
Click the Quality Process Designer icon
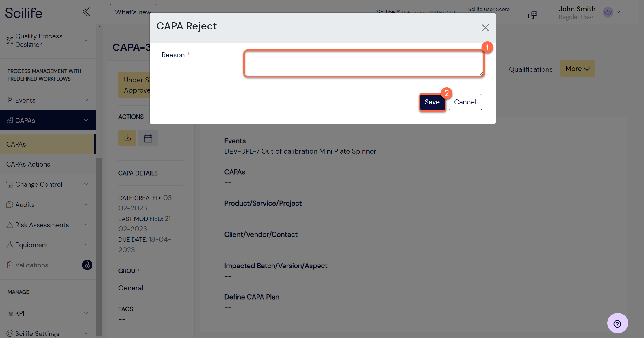[10, 40]
